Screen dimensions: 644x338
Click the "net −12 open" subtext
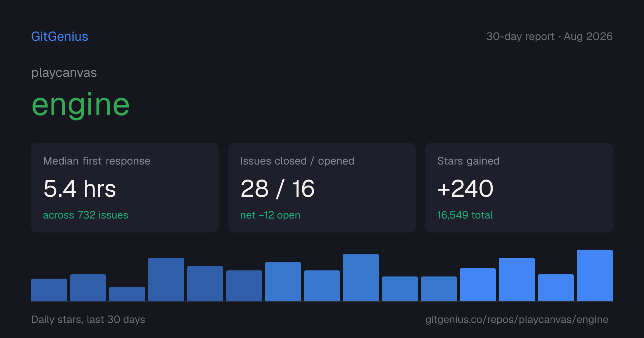[x=270, y=215]
